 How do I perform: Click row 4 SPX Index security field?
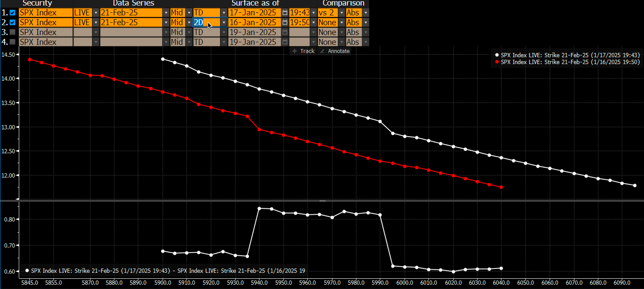click(x=45, y=42)
